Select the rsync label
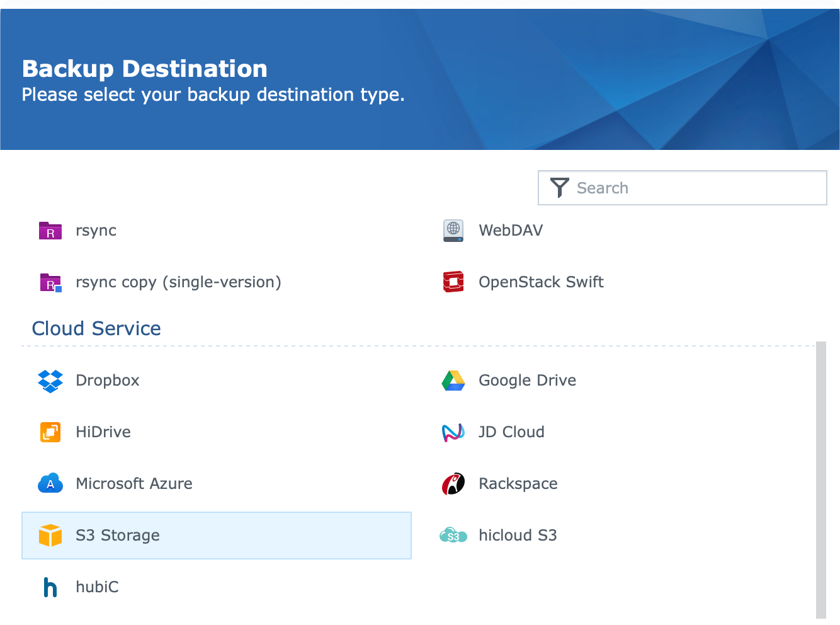The width and height of the screenshot is (840, 625). coord(96,231)
